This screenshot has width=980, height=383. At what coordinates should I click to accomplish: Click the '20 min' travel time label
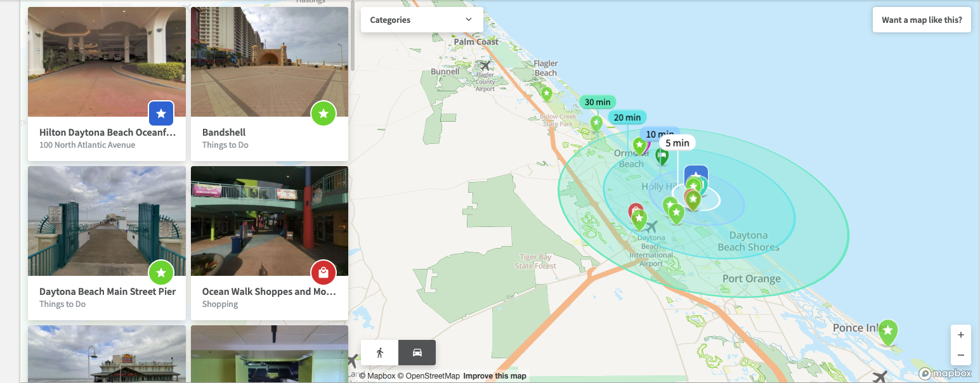tap(627, 117)
